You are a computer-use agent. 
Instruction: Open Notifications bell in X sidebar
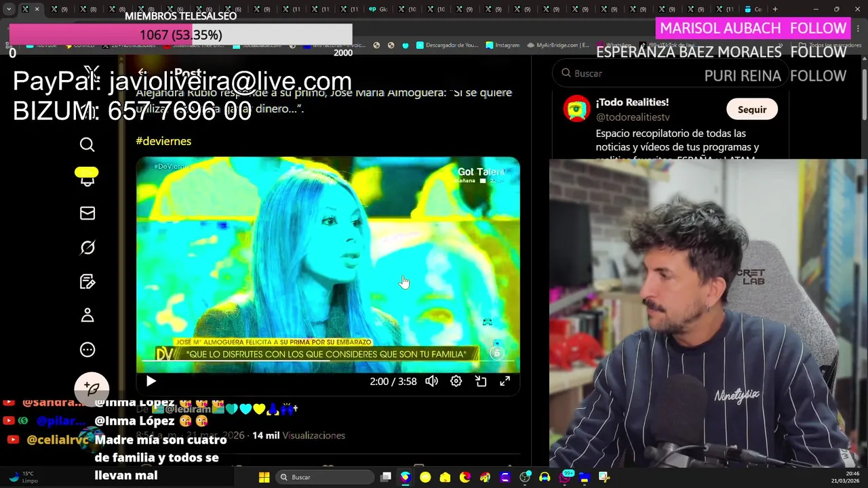coord(87,178)
